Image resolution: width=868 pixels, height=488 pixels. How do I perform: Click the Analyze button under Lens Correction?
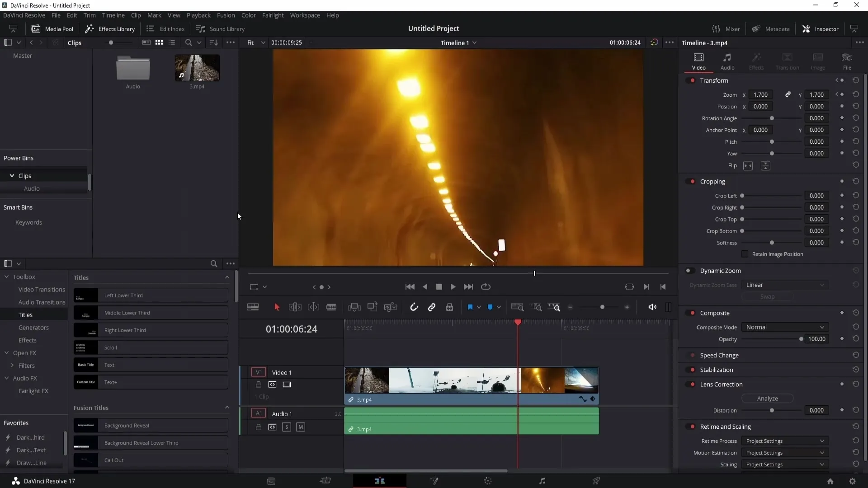[768, 398]
